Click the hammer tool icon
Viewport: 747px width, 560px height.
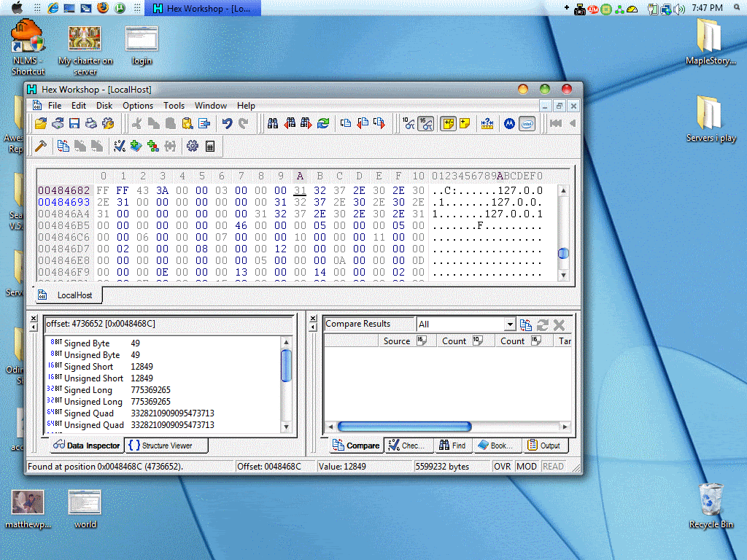click(x=41, y=146)
